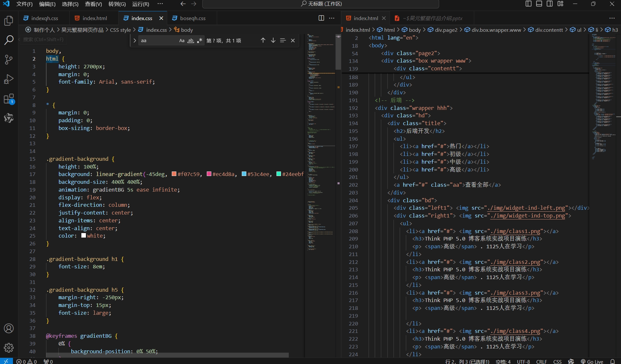
Task: Open right editor more actions menu
Action: click(x=612, y=18)
